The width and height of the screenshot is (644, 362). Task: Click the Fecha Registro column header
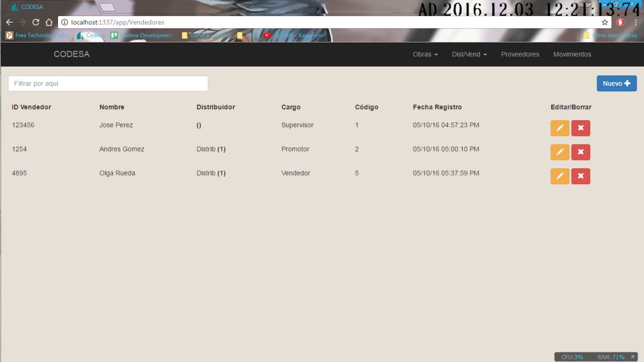point(437,107)
